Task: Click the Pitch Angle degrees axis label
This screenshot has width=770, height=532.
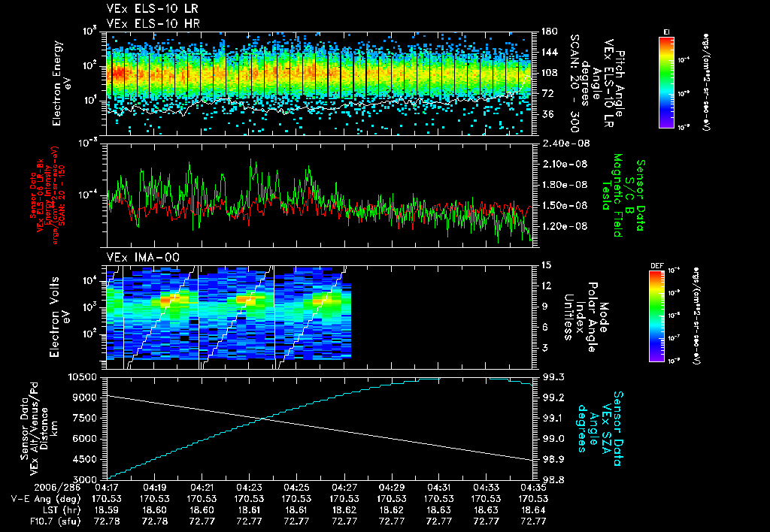Action: (596, 82)
